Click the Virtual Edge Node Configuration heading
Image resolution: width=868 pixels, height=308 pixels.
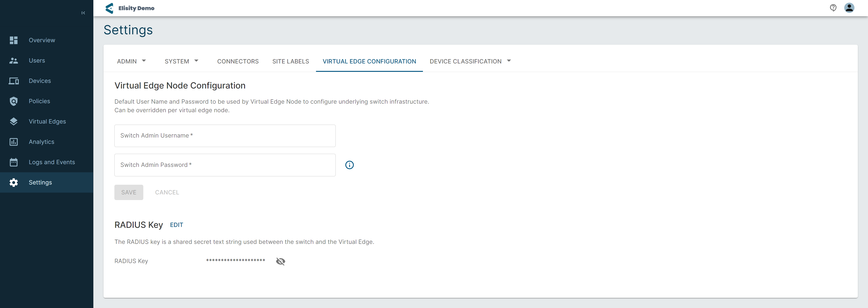click(180, 86)
